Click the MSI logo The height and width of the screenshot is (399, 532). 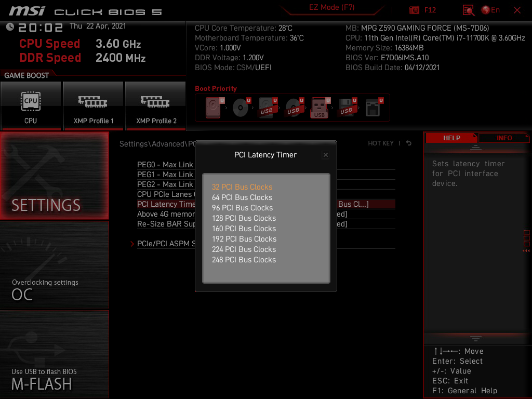pos(27,11)
